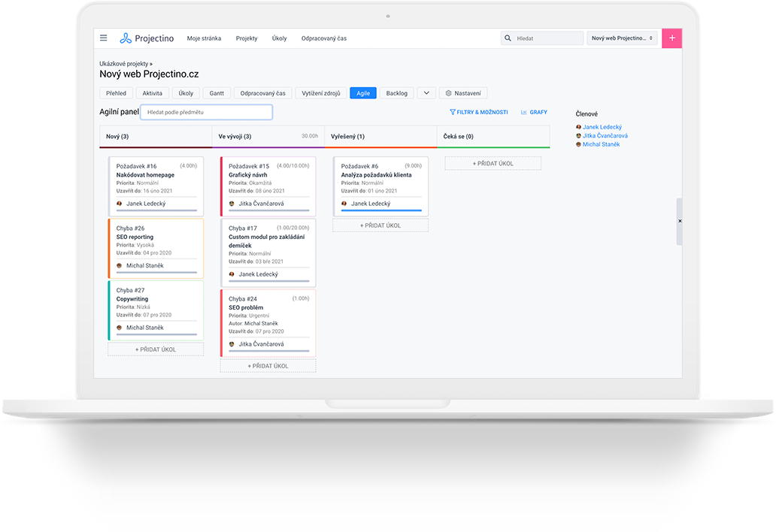Click the Nastavení gear icon
Viewport: 776px width, 532px height.
pos(448,93)
